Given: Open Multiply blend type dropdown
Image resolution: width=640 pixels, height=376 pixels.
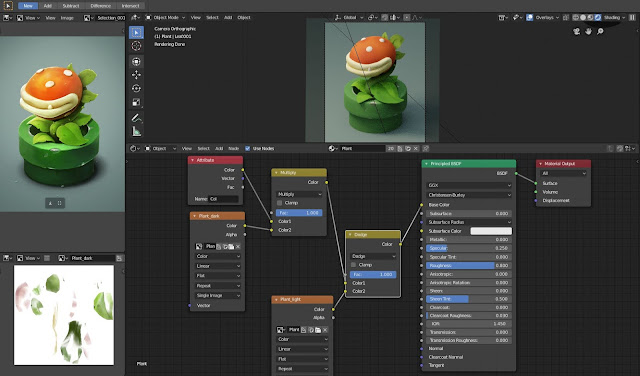Looking at the screenshot, I should 299,194.
